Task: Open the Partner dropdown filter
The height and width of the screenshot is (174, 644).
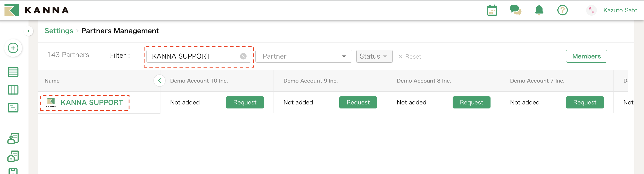Action: pos(304,56)
